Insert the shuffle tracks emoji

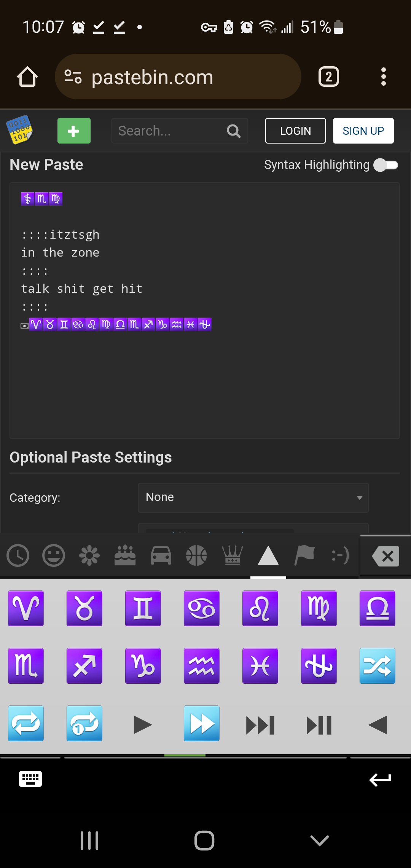click(x=378, y=666)
